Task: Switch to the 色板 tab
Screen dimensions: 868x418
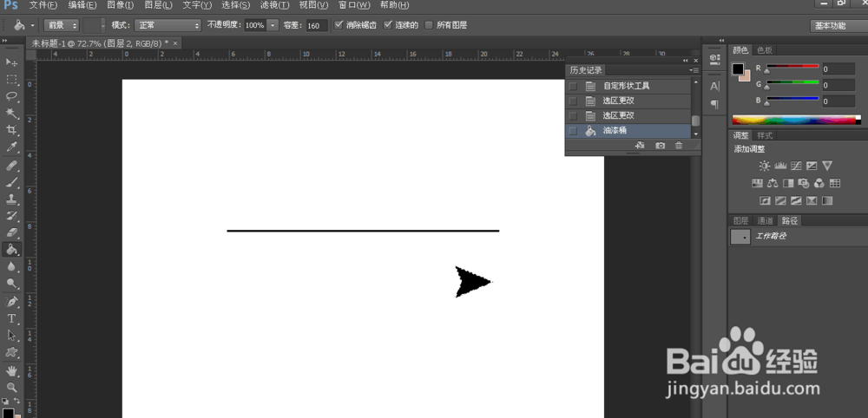Action: coord(765,49)
